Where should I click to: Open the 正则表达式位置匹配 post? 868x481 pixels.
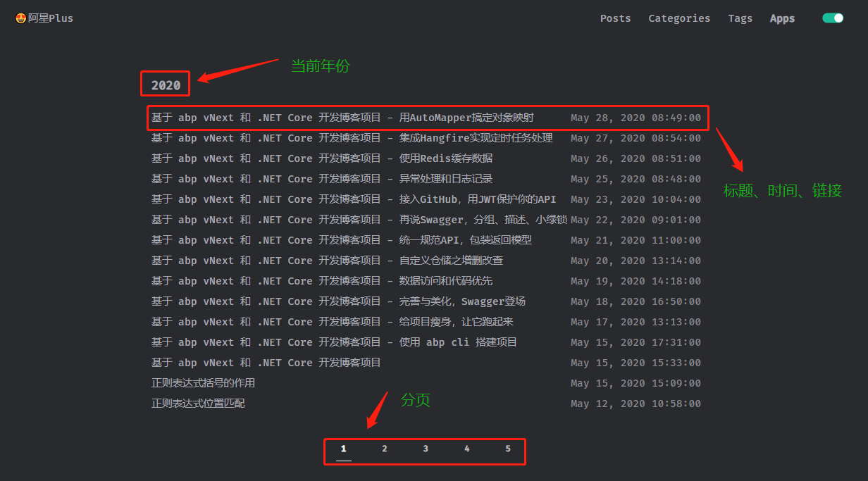pyautogui.click(x=198, y=404)
